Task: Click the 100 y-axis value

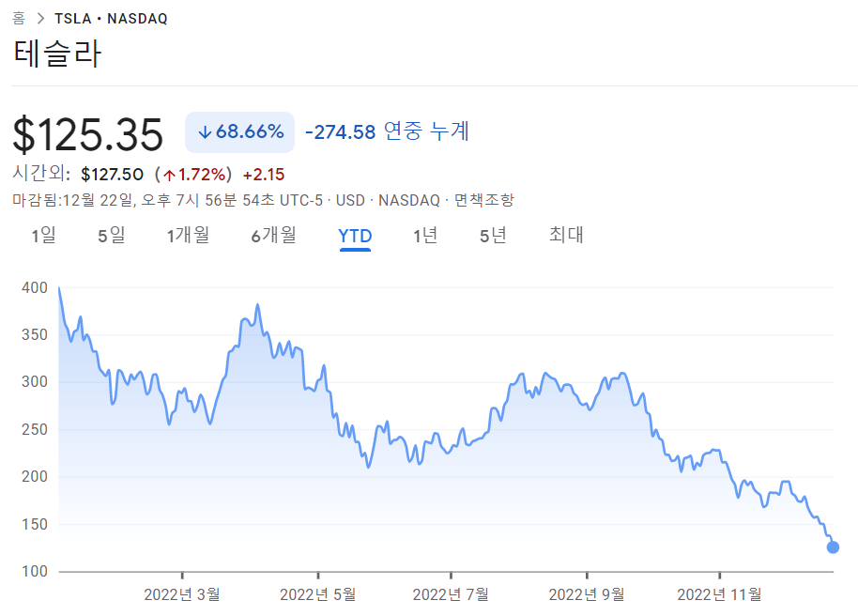Action: coord(35,571)
